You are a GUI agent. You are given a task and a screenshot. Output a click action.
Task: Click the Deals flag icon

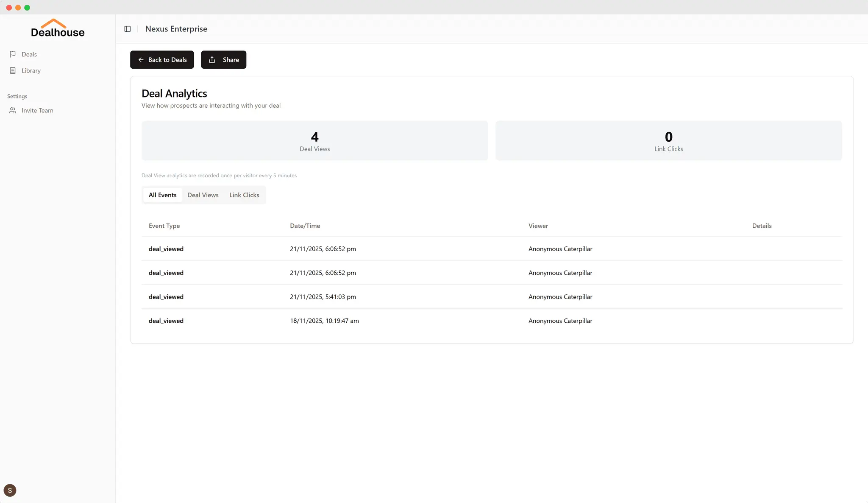click(13, 54)
